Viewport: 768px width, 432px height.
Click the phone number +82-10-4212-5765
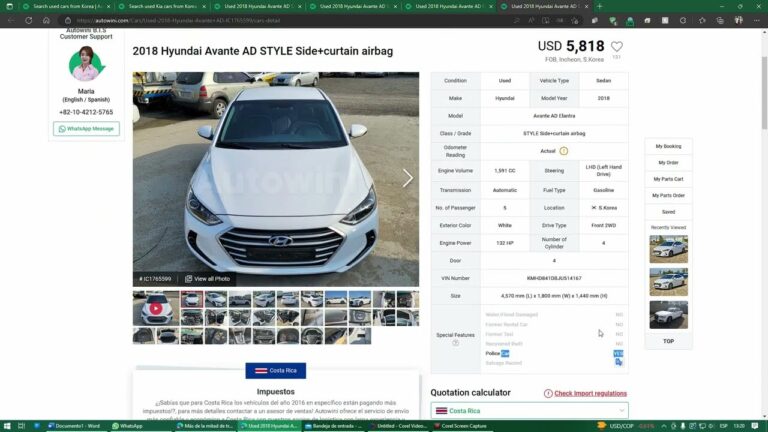[x=86, y=112]
